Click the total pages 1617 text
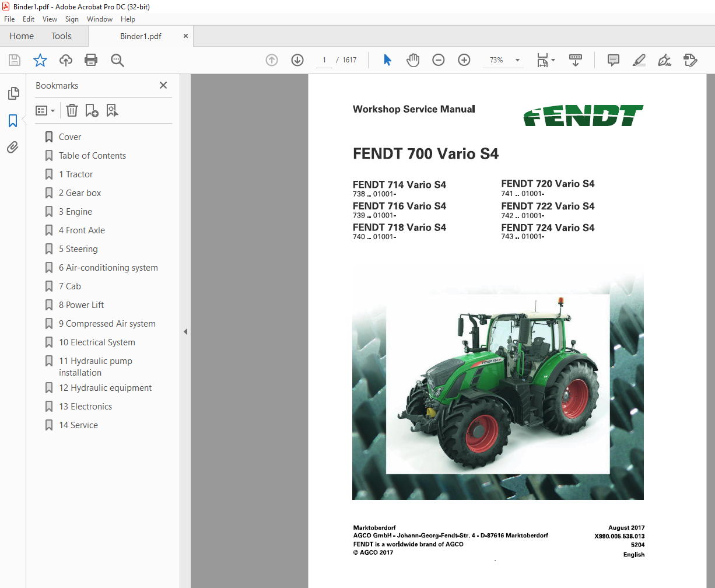The width and height of the screenshot is (715, 588). tap(349, 60)
